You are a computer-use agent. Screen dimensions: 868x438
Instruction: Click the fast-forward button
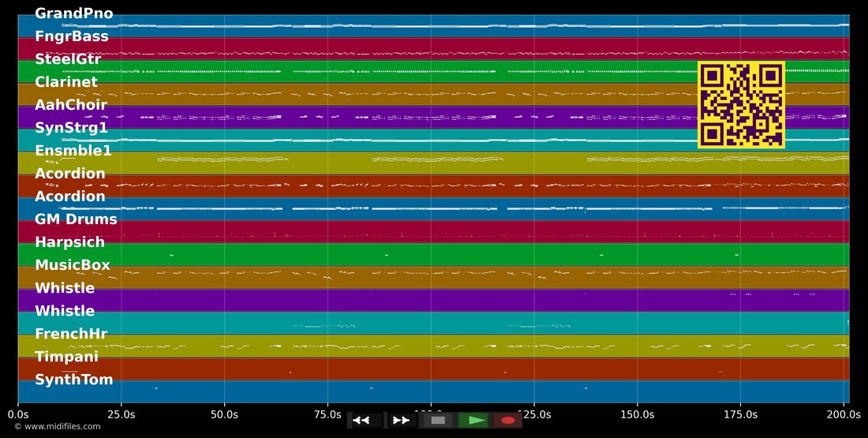(x=400, y=421)
